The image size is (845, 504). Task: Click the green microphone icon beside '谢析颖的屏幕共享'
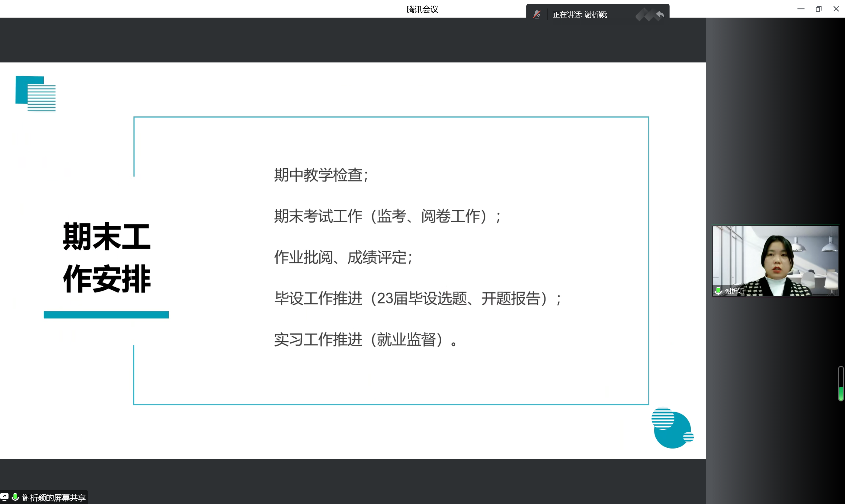point(15,497)
